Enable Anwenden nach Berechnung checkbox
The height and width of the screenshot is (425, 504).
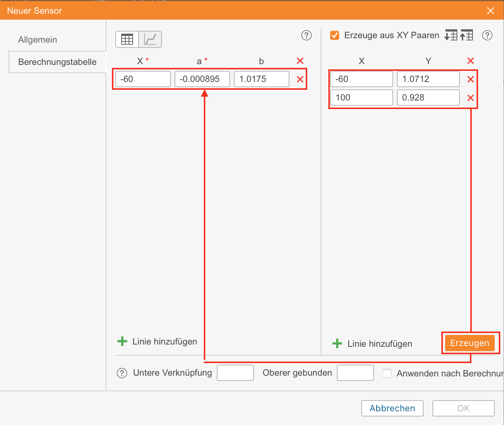click(x=387, y=373)
